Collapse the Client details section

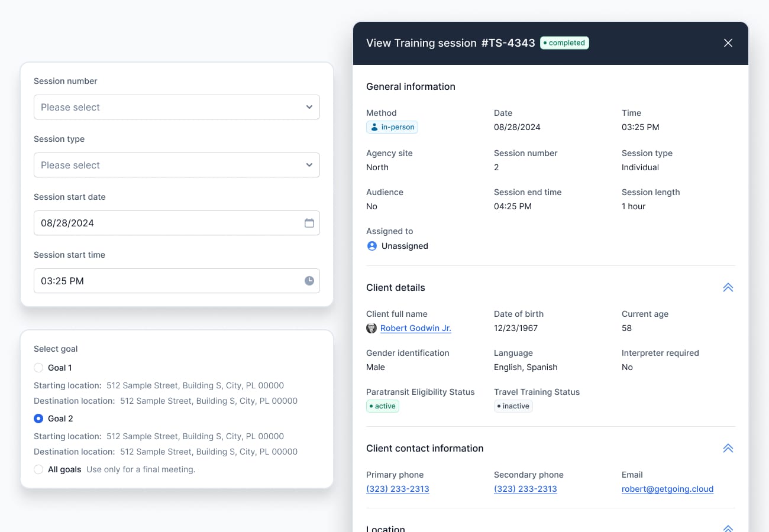[728, 287]
